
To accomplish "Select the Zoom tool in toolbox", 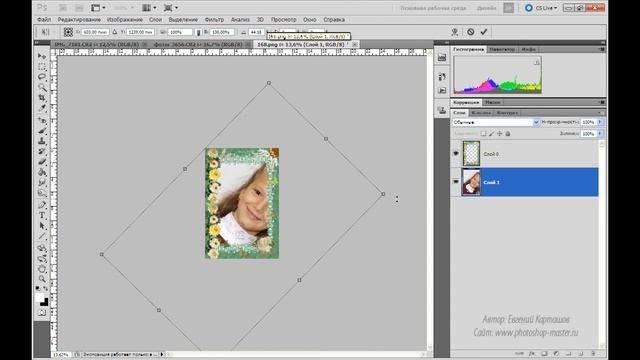I will (x=42, y=279).
